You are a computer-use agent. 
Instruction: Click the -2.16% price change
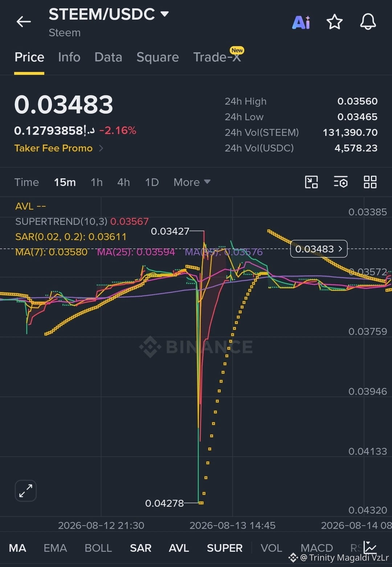[x=118, y=130]
